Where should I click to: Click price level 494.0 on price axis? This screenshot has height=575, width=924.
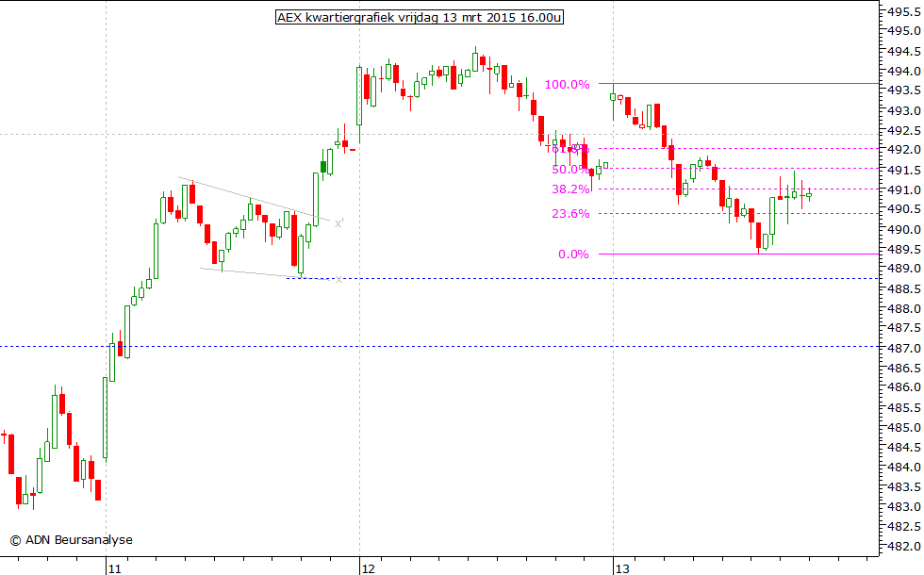click(904, 72)
